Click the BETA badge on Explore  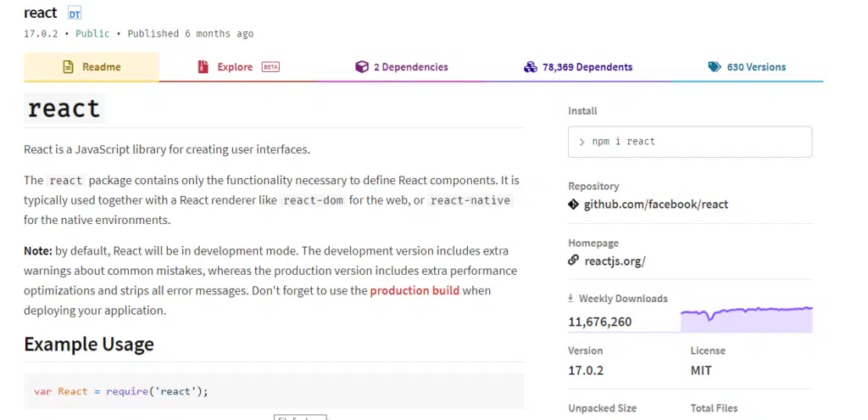[x=270, y=67]
